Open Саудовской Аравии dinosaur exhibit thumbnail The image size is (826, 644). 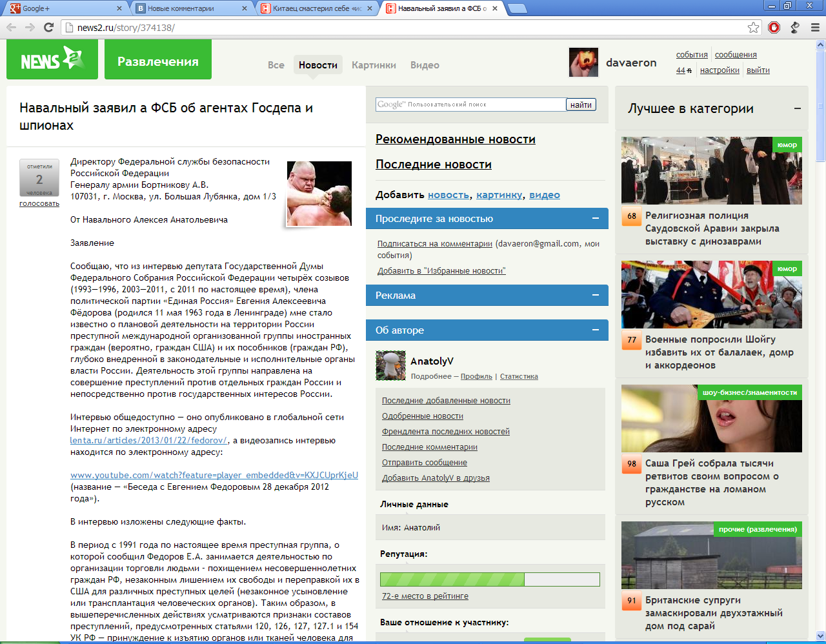[x=712, y=170]
